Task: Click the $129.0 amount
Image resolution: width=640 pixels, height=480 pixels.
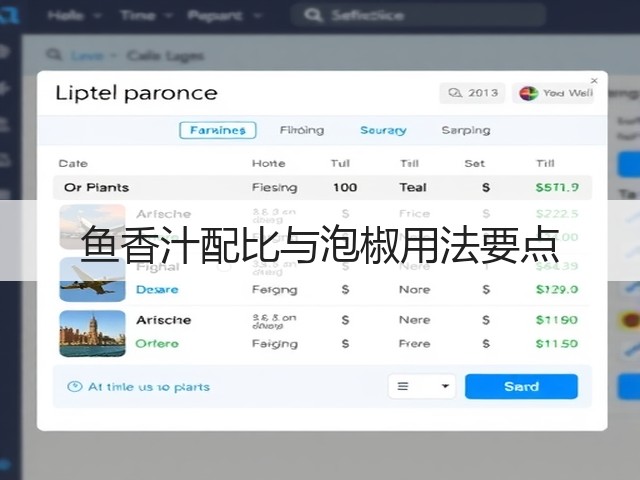Action: pyautogui.click(x=557, y=290)
